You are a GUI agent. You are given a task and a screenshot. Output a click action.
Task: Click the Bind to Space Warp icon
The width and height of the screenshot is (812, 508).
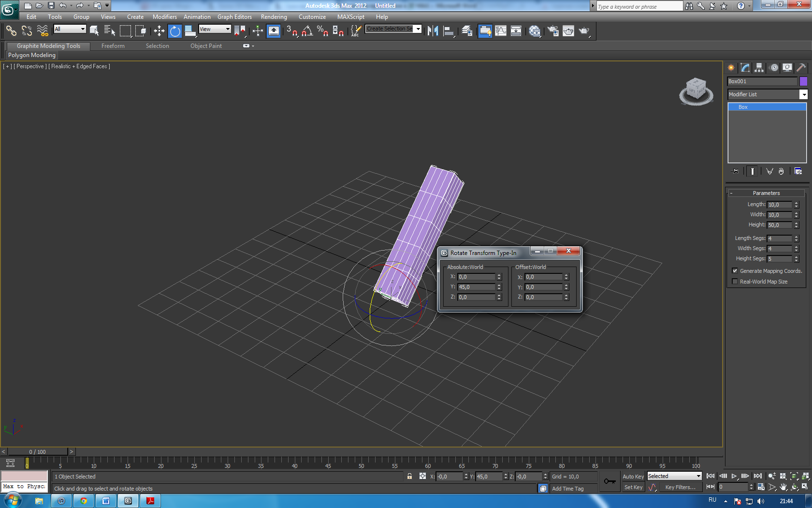tap(43, 31)
